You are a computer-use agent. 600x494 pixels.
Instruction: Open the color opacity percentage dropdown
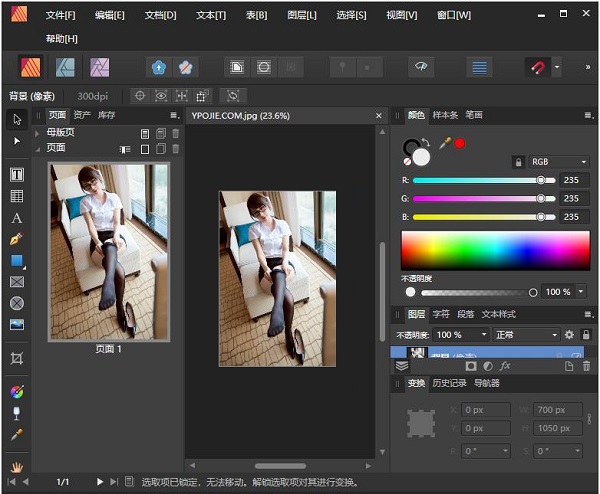click(581, 292)
